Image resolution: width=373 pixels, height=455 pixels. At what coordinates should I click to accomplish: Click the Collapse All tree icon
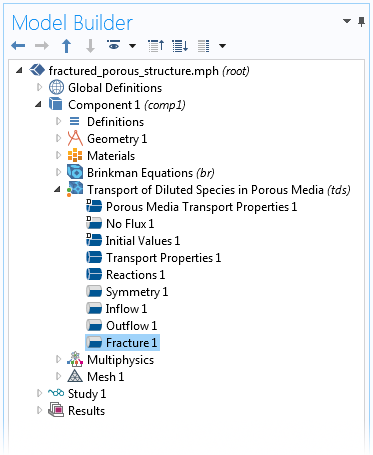[156, 46]
